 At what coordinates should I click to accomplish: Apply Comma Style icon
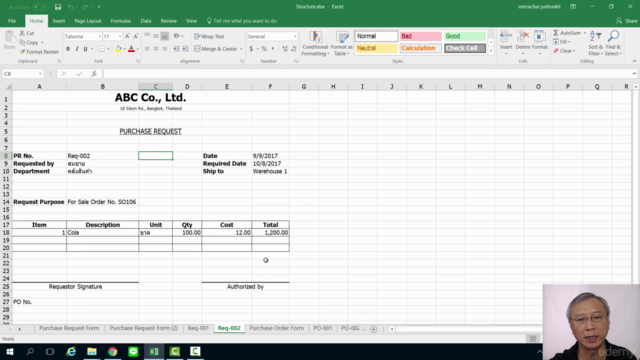pos(273,49)
